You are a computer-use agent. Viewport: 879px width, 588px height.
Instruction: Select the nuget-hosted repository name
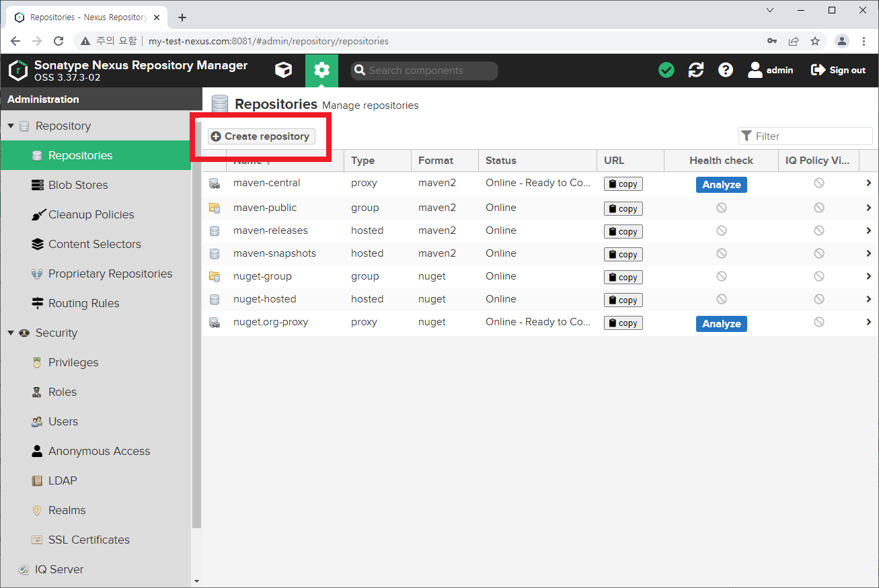pos(265,299)
